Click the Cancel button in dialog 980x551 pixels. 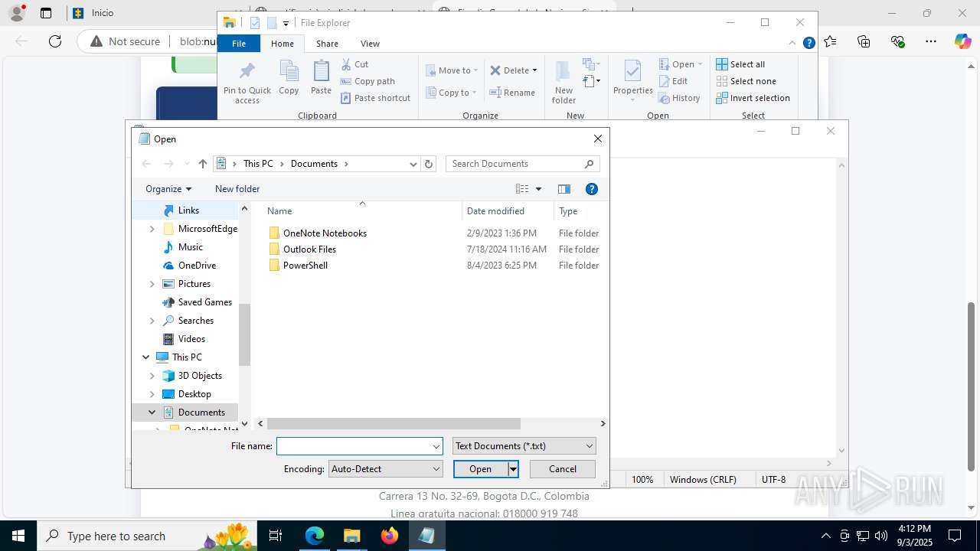[563, 469]
